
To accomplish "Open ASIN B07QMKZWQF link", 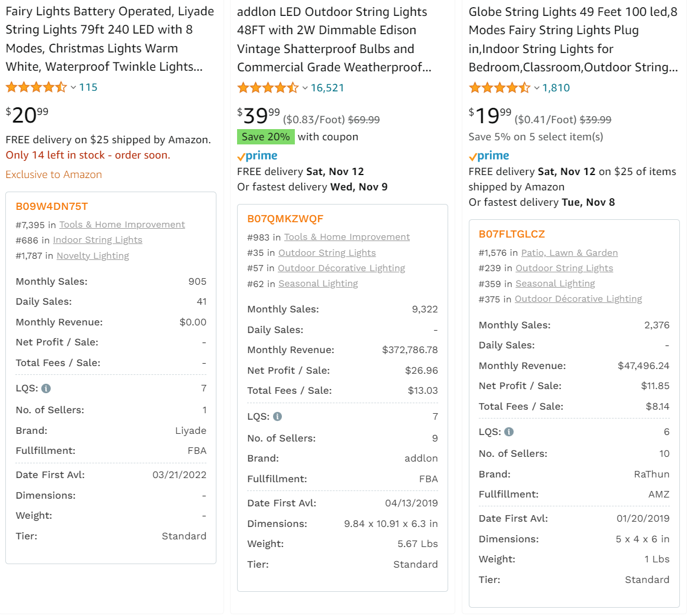I will point(285,219).
